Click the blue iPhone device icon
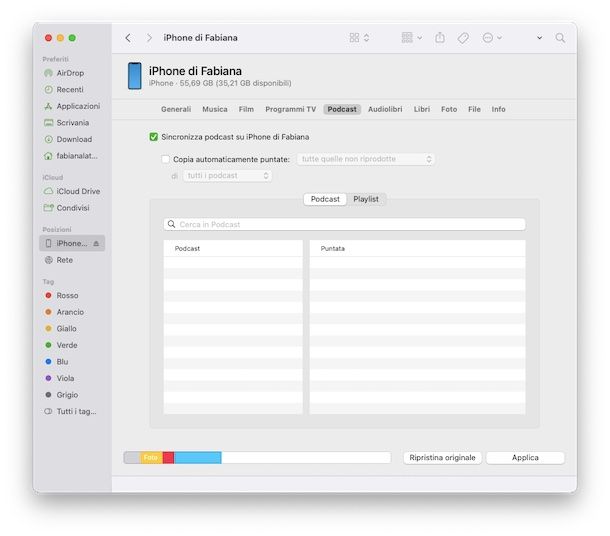This screenshot has width=610, height=536. tap(135, 76)
